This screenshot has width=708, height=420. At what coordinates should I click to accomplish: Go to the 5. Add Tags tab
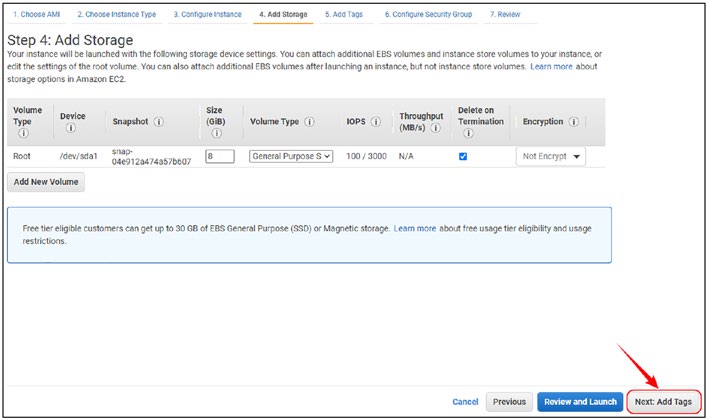[344, 14]
